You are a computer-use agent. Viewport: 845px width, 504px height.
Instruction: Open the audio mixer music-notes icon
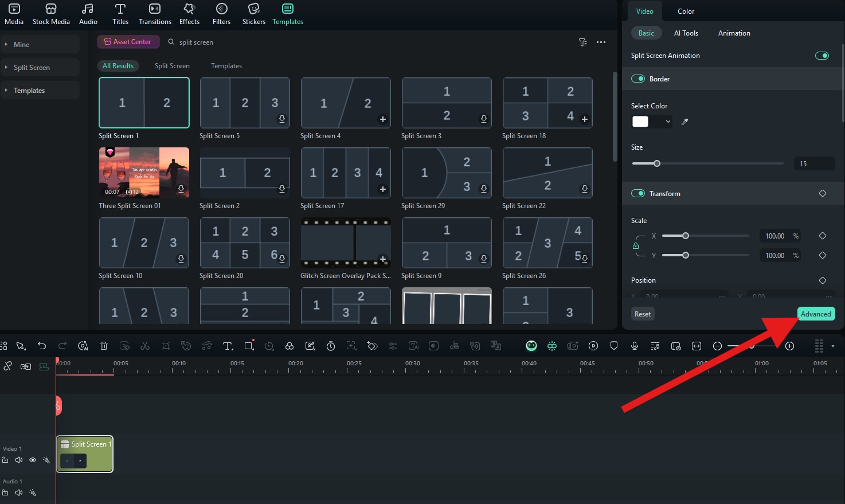point(655,346)
